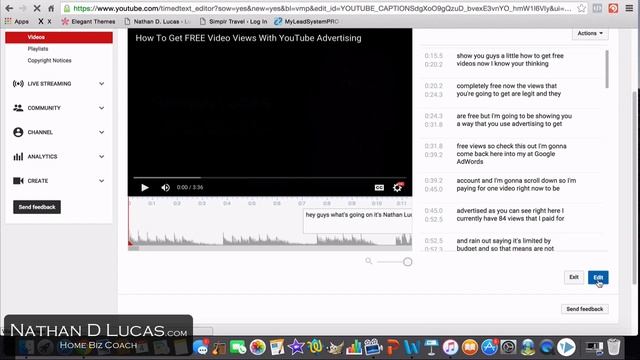Toggle closed captions CC on the player
Viewport: 640px width, 360px height.
(379, 187)
